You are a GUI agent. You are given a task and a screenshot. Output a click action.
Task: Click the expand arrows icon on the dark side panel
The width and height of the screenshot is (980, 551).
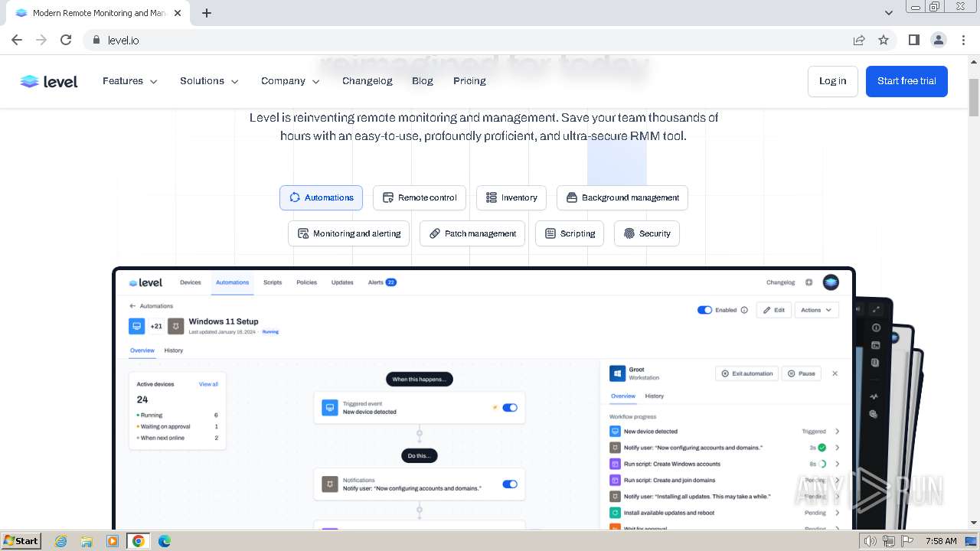click(x=877, y=309)
